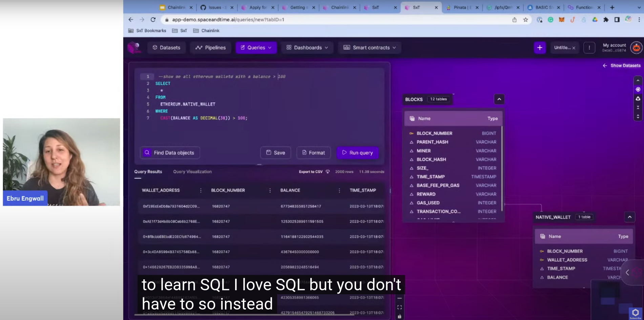Expand the side panel left-arrow handle
Image resolution: width=644 pixels, height=320 pixels.
pos(627,272)
